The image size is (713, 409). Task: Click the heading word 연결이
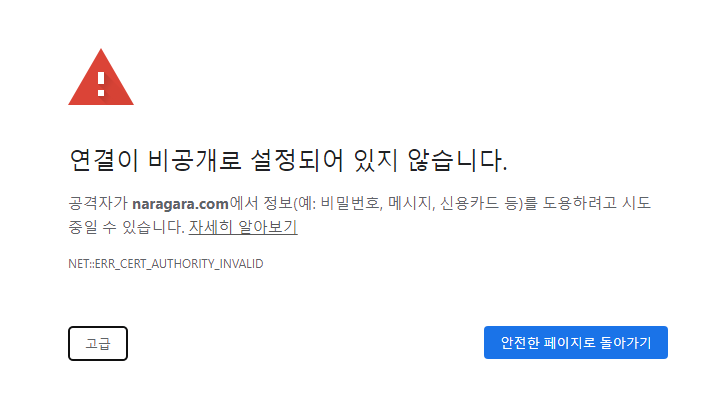(x=104, y=160)
